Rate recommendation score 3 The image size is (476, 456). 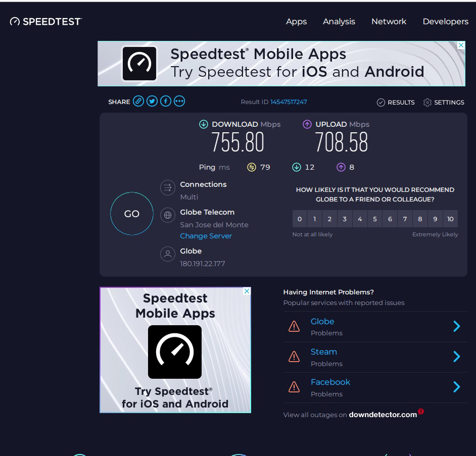[x=345, y=219]
